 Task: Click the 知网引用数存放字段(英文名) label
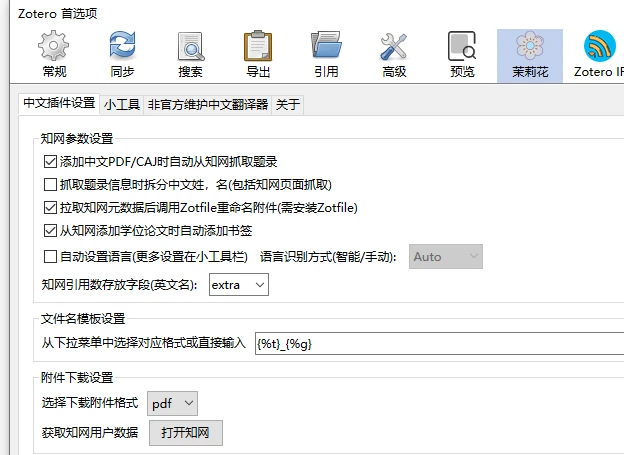pyautogui.click(x=119, y=285)
